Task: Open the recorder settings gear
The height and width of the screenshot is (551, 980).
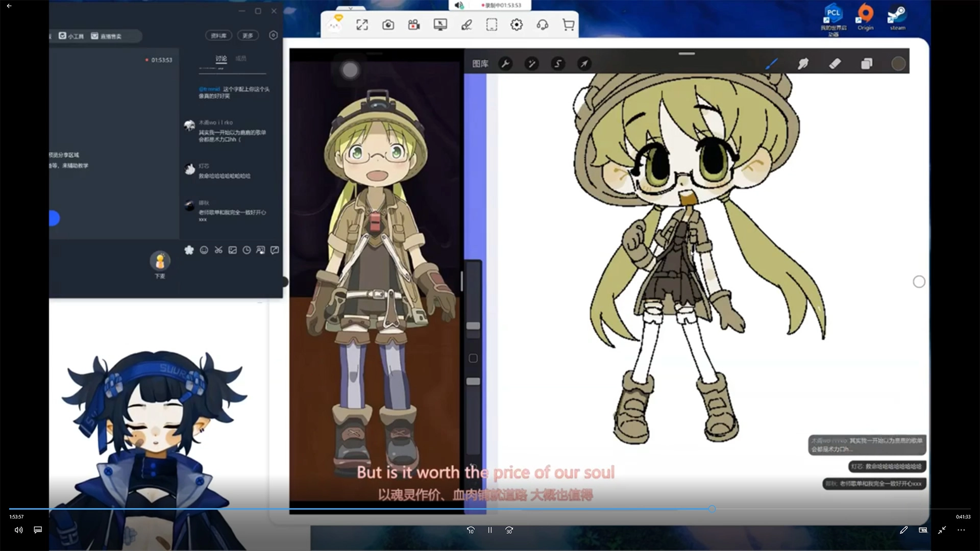Action: point(517,25)
